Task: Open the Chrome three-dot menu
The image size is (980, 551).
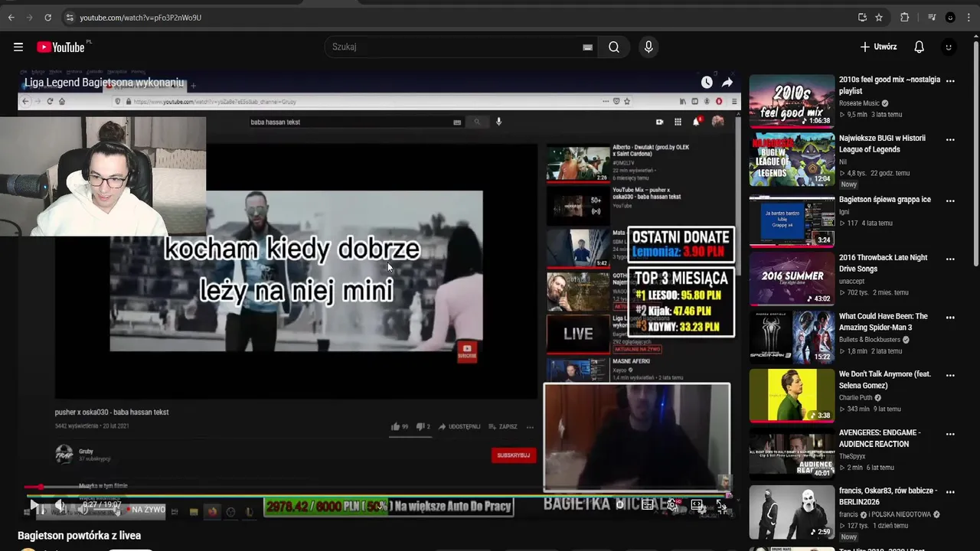Action: pyautogui.click(x=969, y=18)
